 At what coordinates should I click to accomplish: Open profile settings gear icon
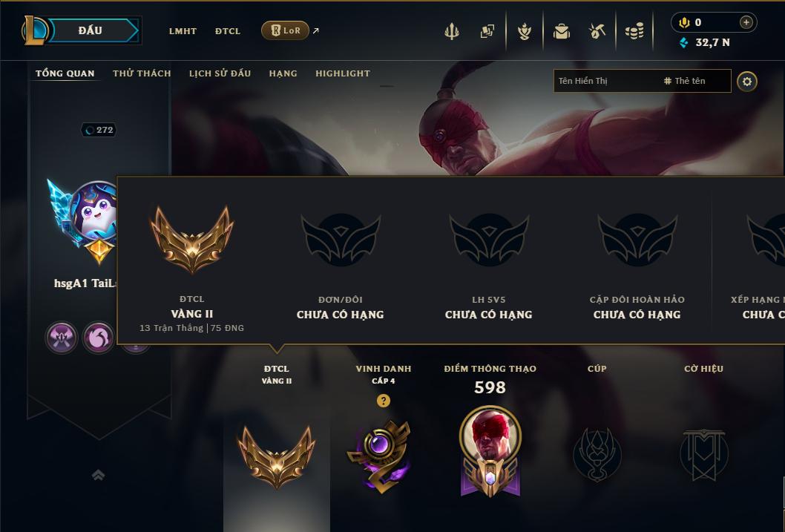(x=747, y=81)
